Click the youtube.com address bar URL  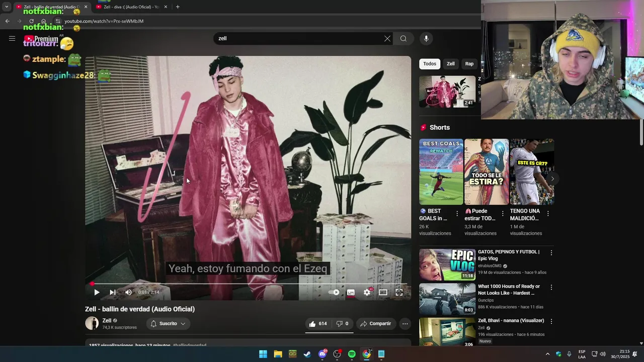[104, 21]
